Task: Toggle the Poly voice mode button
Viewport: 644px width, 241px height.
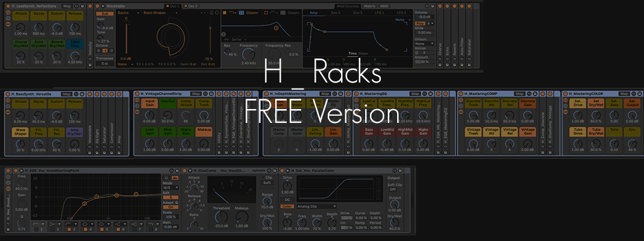Action: 419,23
